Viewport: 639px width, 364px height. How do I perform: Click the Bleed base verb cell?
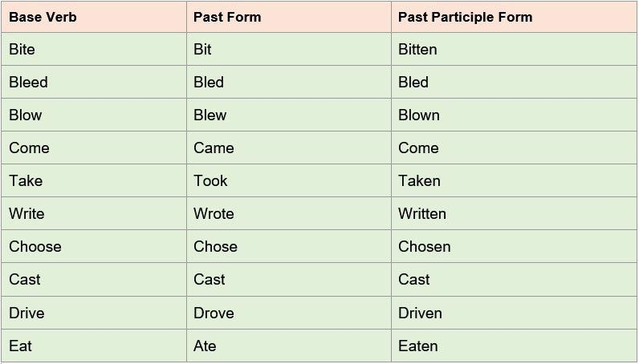(x=28, y=83)
